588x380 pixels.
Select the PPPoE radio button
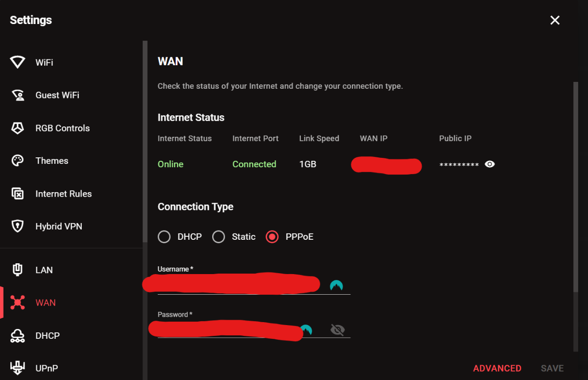point(272,237)
